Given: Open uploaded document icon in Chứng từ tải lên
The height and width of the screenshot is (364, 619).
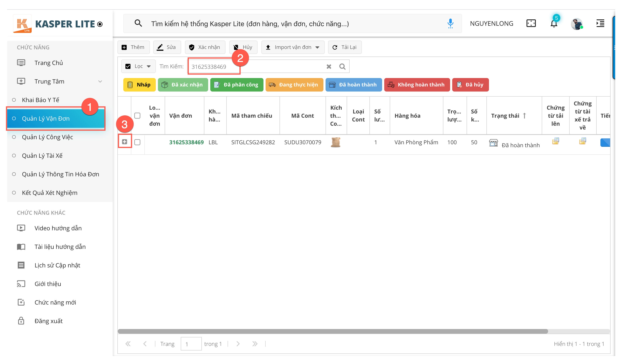Looking at the screenshot, I should 555,141.
